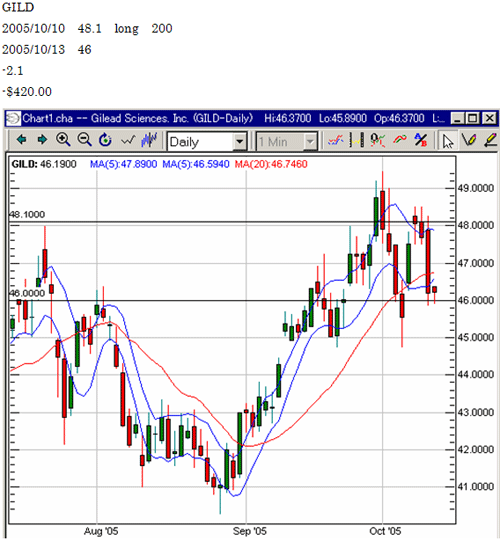
Task: Select the blue bar chart style icon
Action: [x=149, y=140]
